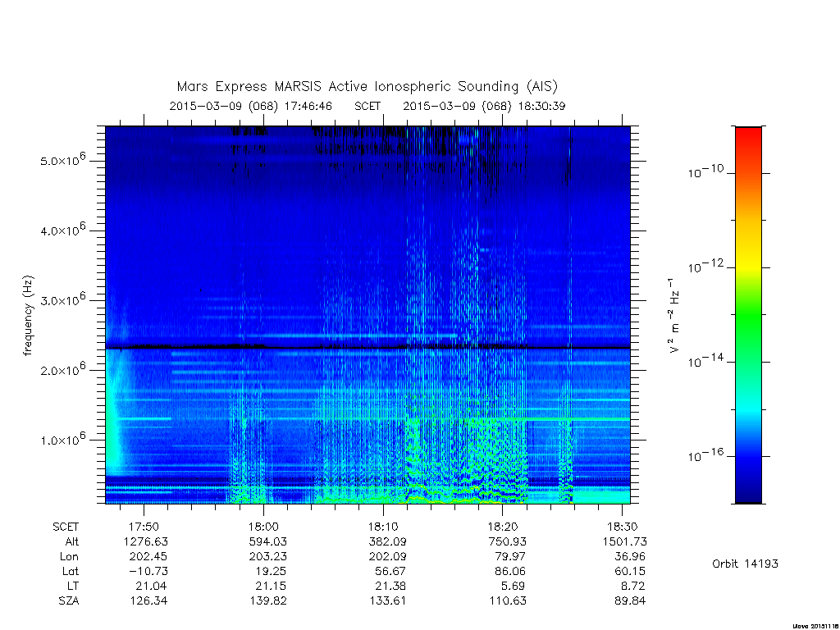Viewport: 840px width, 630px height.
Task: Click the end timestamp 18:30:39 in subtitle
Action: pos(541,106)
